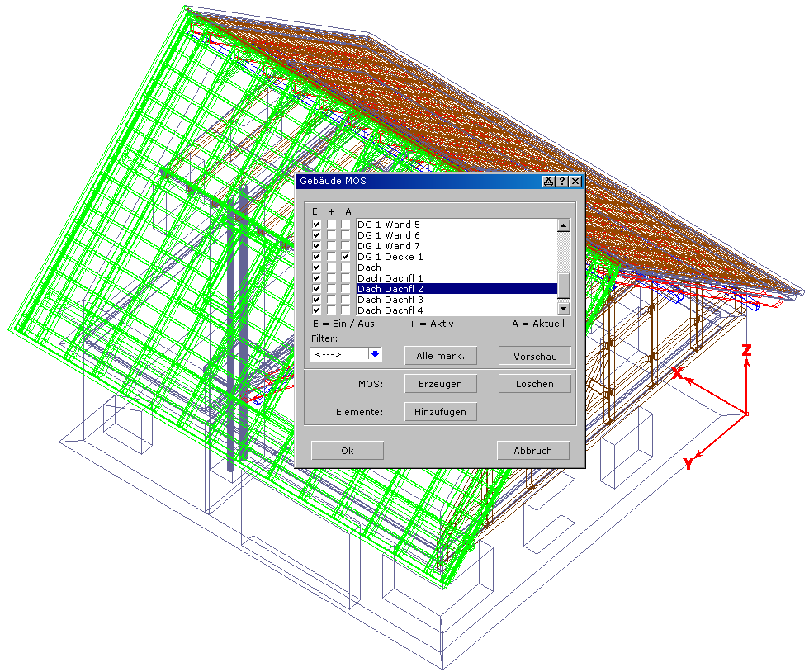The width and height of the screenshot is (809, 672).
Task: Check the A checkbox for Dach
Action: coord(346,267)
